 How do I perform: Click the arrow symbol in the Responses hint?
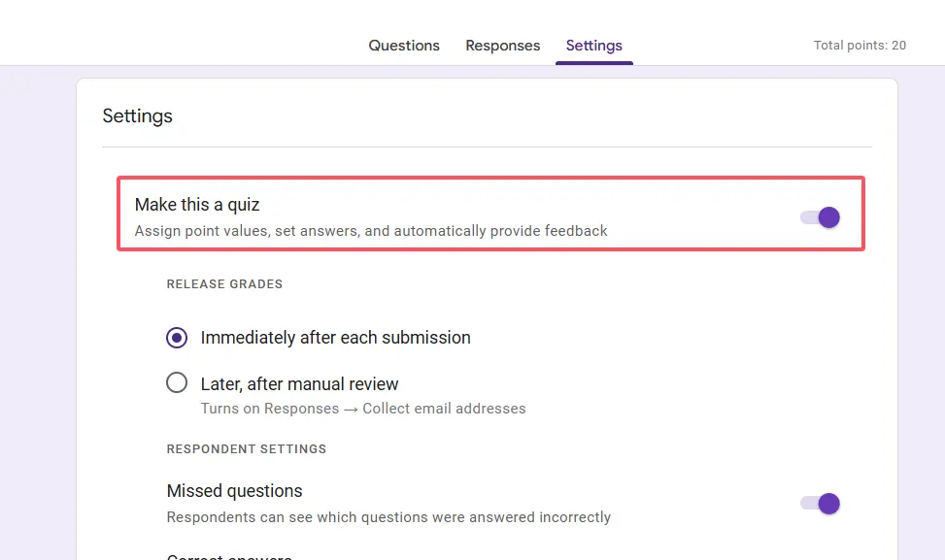pyautogui.click(x=351, y=409)
